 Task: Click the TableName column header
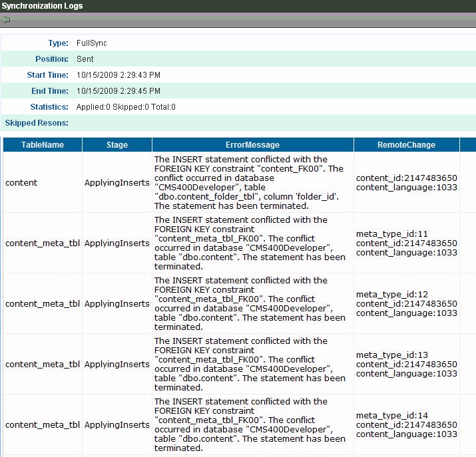click(42, 144)
